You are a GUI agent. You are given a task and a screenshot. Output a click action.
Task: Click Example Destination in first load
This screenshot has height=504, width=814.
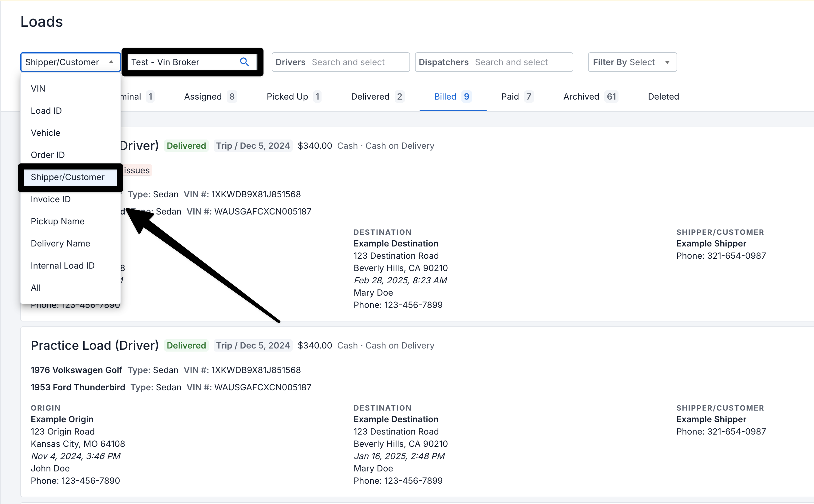(396, 244)
